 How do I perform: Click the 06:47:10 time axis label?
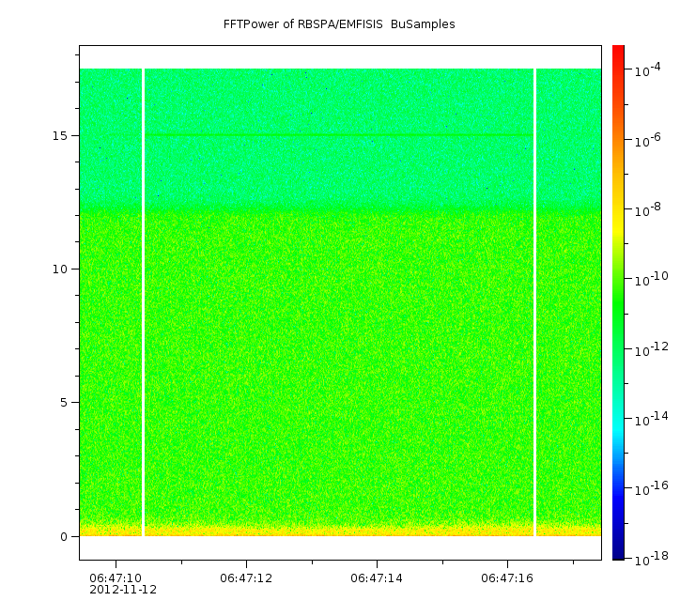116,578
